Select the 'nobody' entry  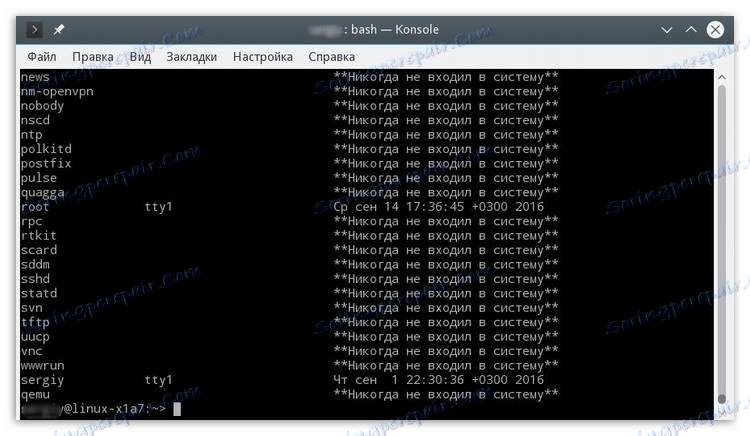coord(42,106)
